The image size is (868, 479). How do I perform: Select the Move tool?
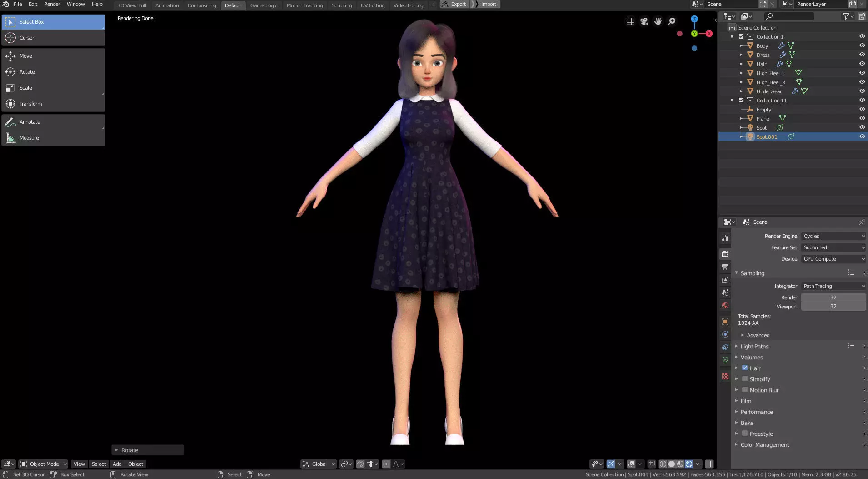coord(53,56)
